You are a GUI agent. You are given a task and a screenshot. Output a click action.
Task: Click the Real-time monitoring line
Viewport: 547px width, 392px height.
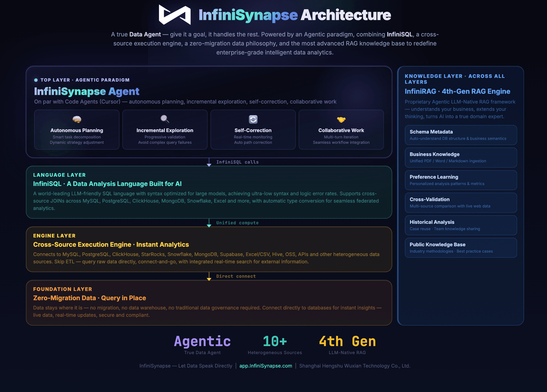click(x=253, y=137)
